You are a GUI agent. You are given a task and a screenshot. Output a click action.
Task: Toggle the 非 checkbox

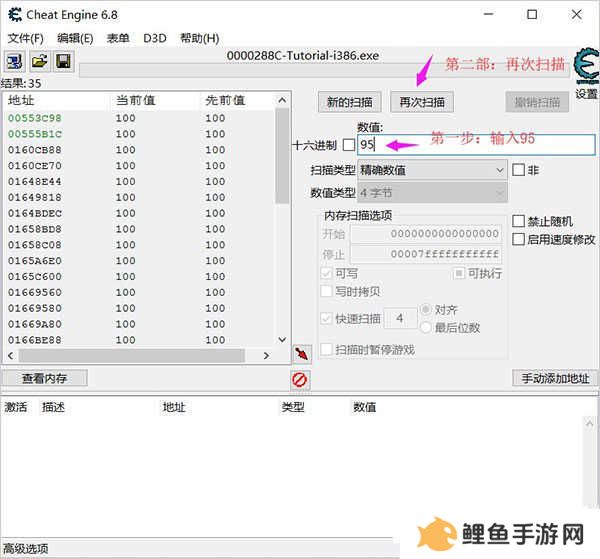518,170
